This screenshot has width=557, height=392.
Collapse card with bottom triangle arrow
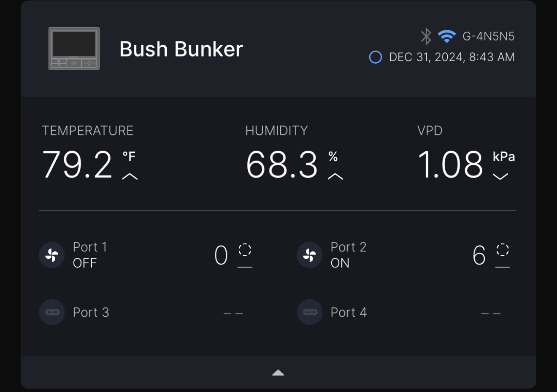(278, 373)
